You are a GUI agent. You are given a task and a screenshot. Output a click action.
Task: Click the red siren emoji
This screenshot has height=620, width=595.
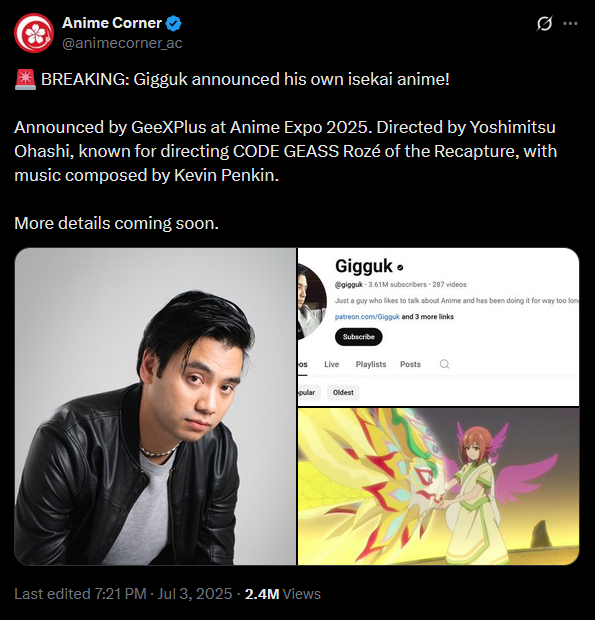(x=25, y=79)
